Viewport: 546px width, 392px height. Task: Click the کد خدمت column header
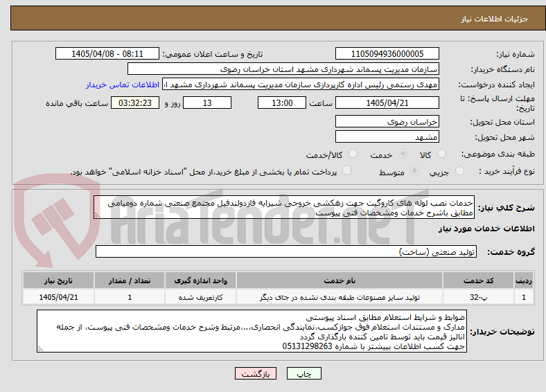pos(479,280)
